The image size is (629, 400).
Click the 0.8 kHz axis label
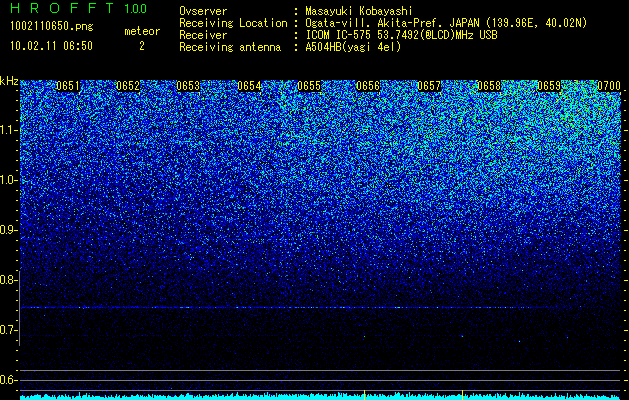click(9, 280)
